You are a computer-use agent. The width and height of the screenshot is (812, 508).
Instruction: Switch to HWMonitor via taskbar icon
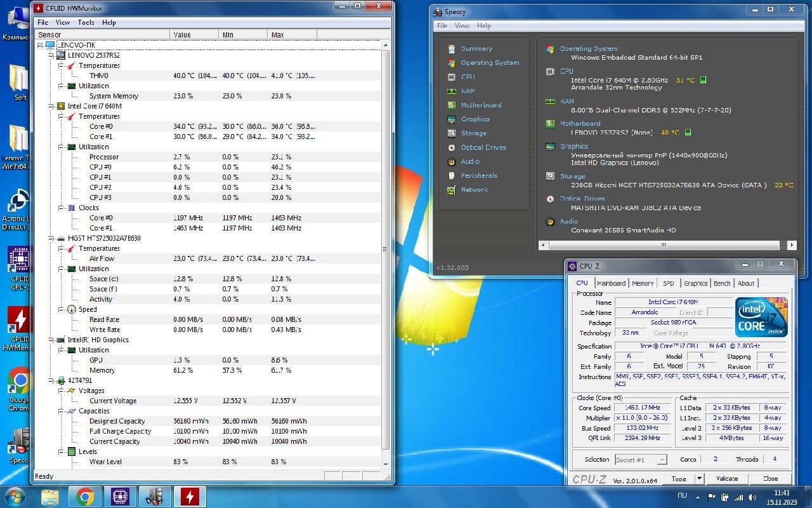point(188,497)
